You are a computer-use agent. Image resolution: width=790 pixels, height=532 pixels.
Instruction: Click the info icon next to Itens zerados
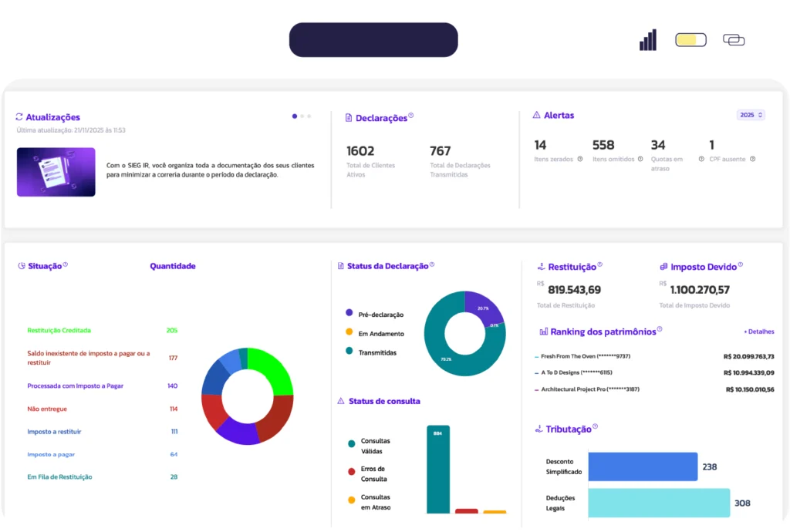click(579, 160)
